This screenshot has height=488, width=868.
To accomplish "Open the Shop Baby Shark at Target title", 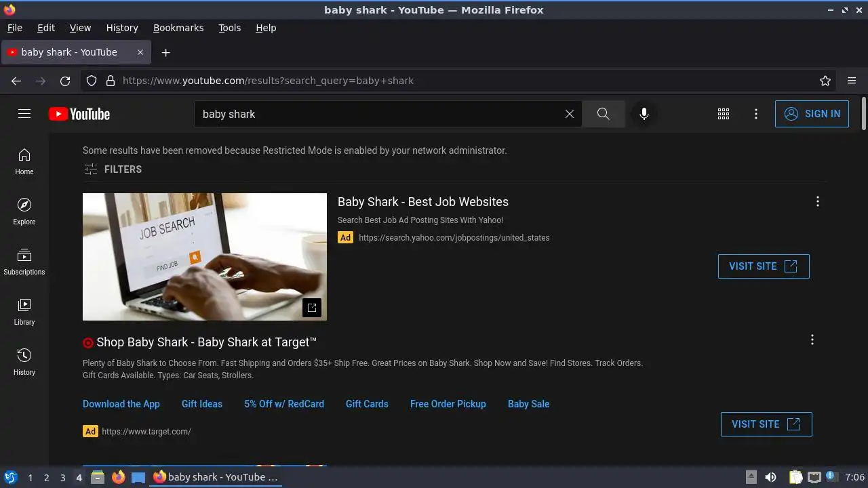I will (x=207, y=342).
